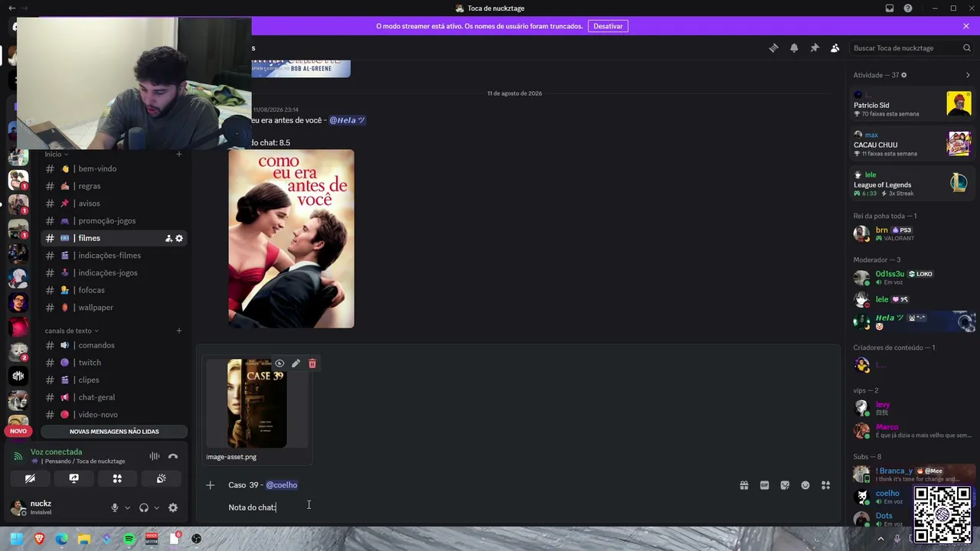Add a channel to the Início category

(x=179, y=155)
